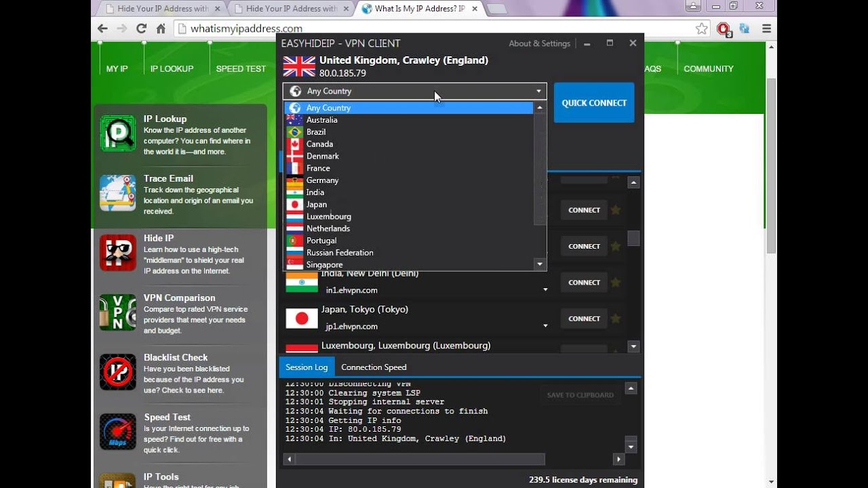Choose Luxembourg in the dropdown list
Viewport: 868px width, 488px height.
tap(409, 216)
